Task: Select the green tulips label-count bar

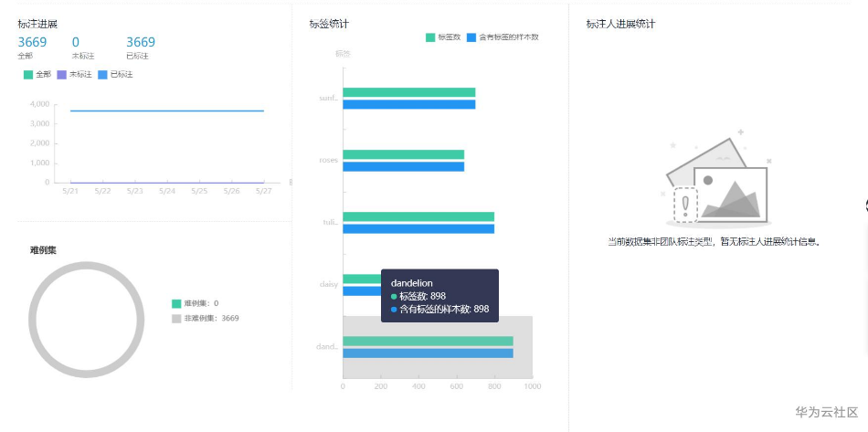Action: [418, 216]
